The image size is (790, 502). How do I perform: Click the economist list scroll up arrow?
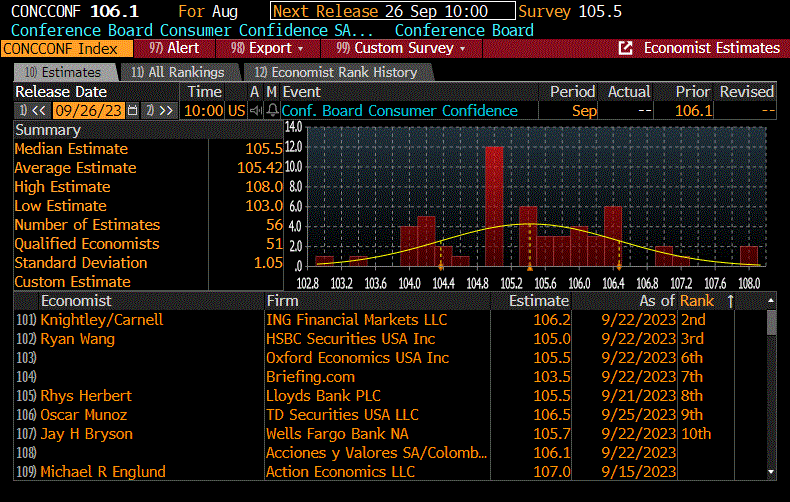pyautogui.click(x=771, y=300)
